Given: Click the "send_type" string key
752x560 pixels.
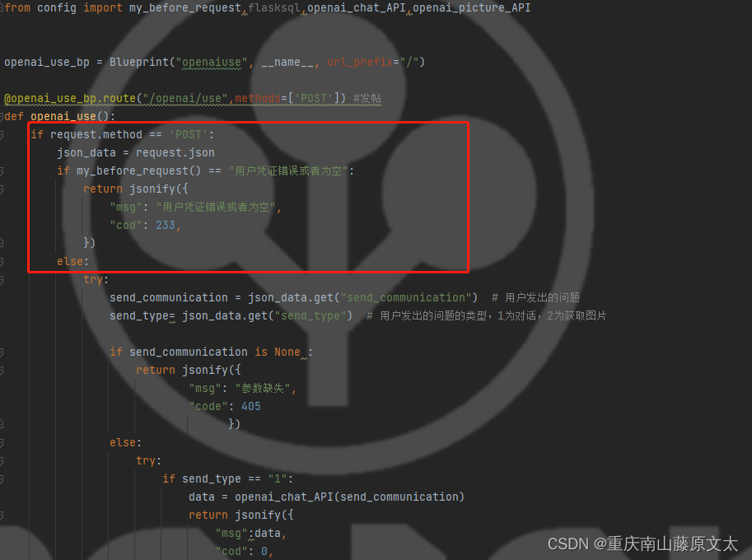Looking at the screenshot, I should click(311, 316).
